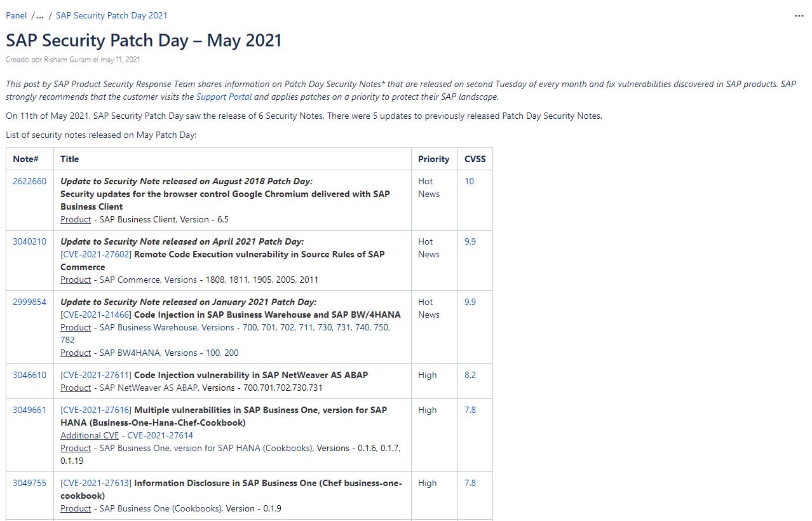Click 'SAP NetWeaver AS ABAP, Versions' product text

(211, 388)
